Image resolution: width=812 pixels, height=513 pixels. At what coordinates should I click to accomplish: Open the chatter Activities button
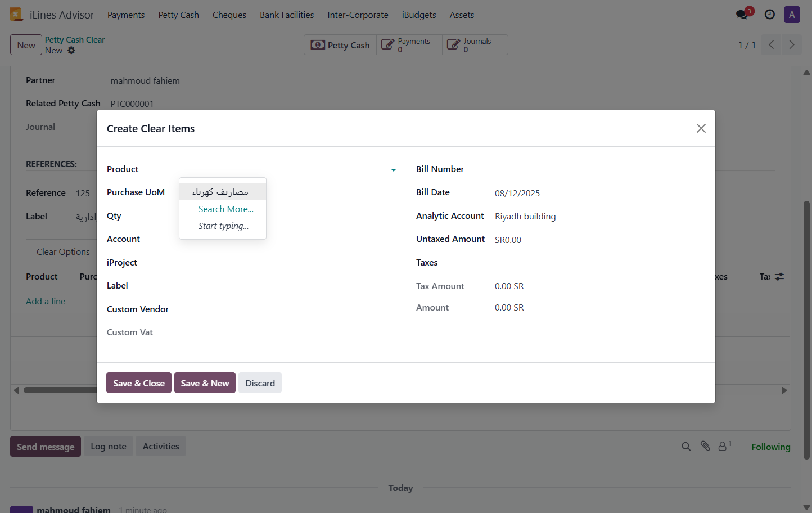point(161,447)
